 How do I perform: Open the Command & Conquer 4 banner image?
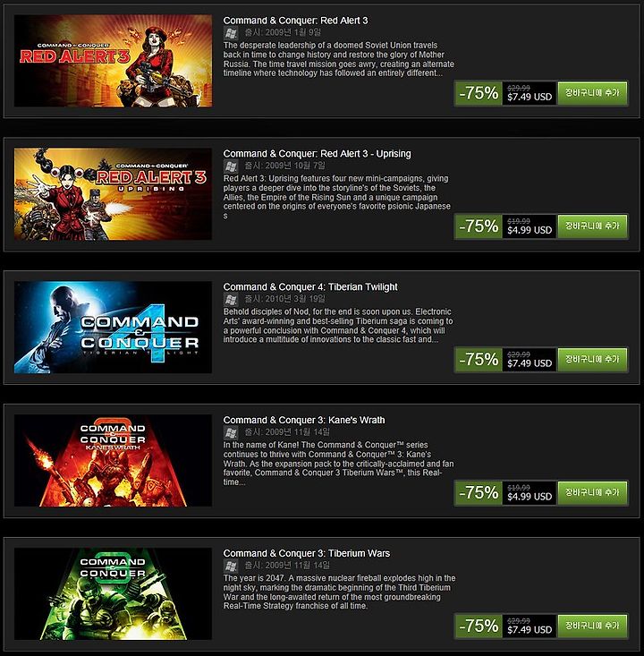click(113, 328)
